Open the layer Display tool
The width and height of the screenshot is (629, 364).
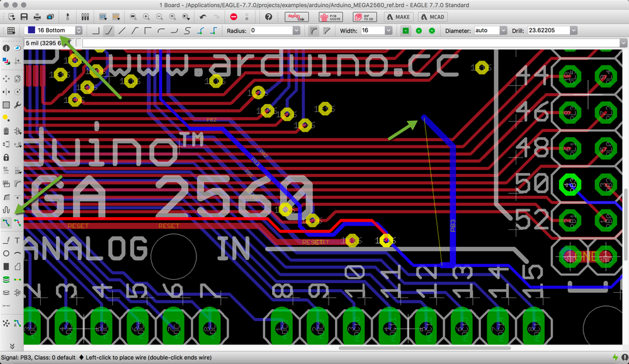[x=6, y=61]
